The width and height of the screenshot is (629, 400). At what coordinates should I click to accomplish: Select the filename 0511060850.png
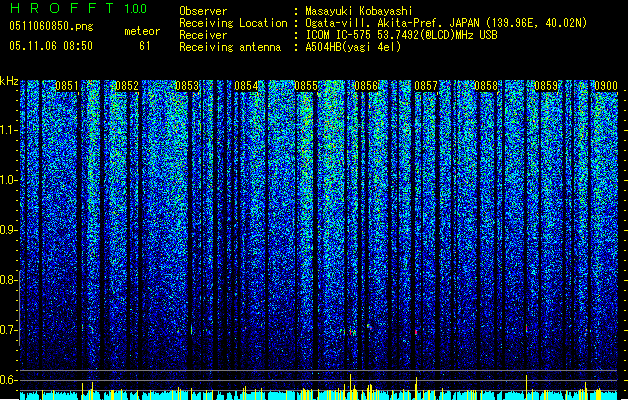[x=51, y=26]
